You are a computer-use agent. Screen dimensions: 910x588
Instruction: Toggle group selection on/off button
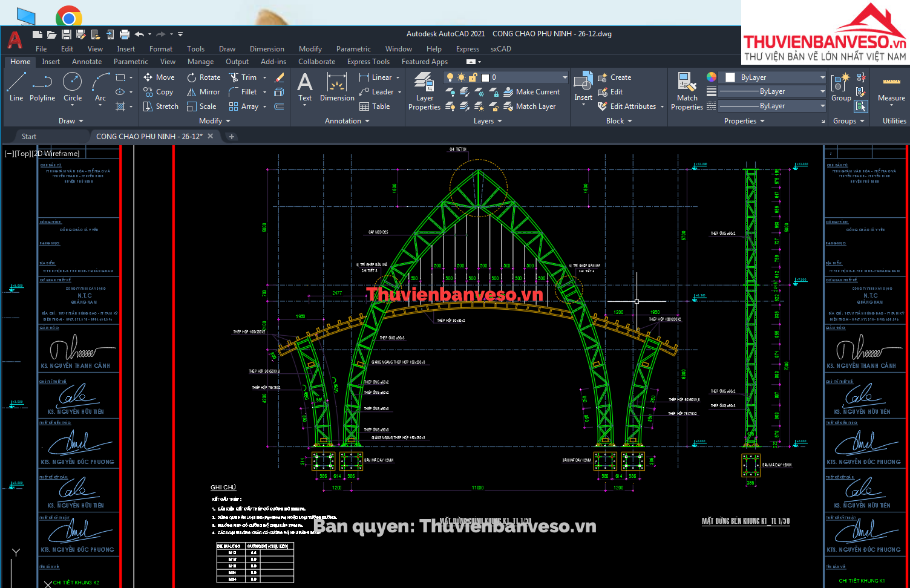tap(860, 106)
